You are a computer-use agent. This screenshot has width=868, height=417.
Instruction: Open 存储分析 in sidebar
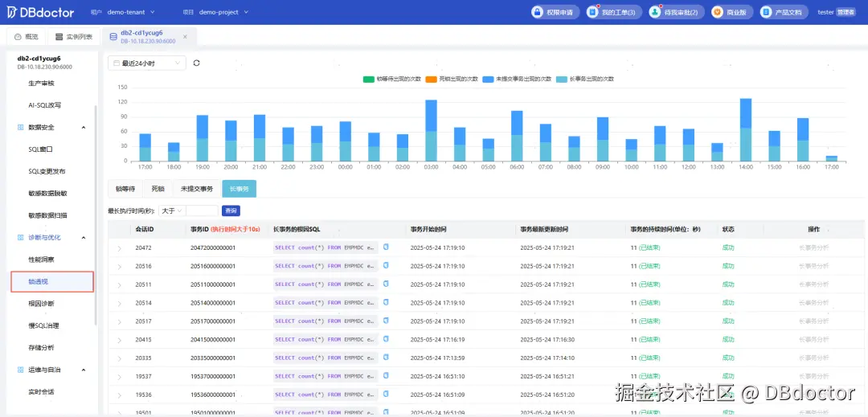tap(42, 348)
